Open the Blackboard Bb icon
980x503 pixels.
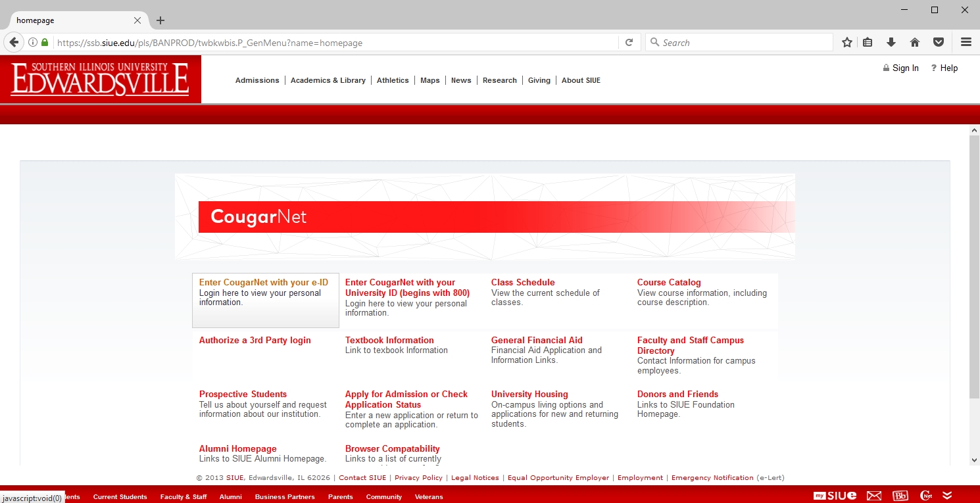click(x=900, y=496)
